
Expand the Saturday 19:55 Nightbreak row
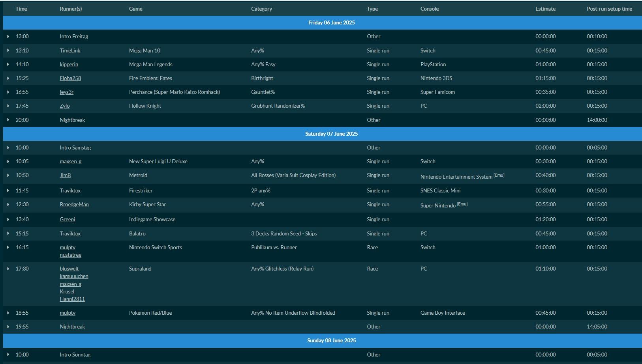coord(8,327)
